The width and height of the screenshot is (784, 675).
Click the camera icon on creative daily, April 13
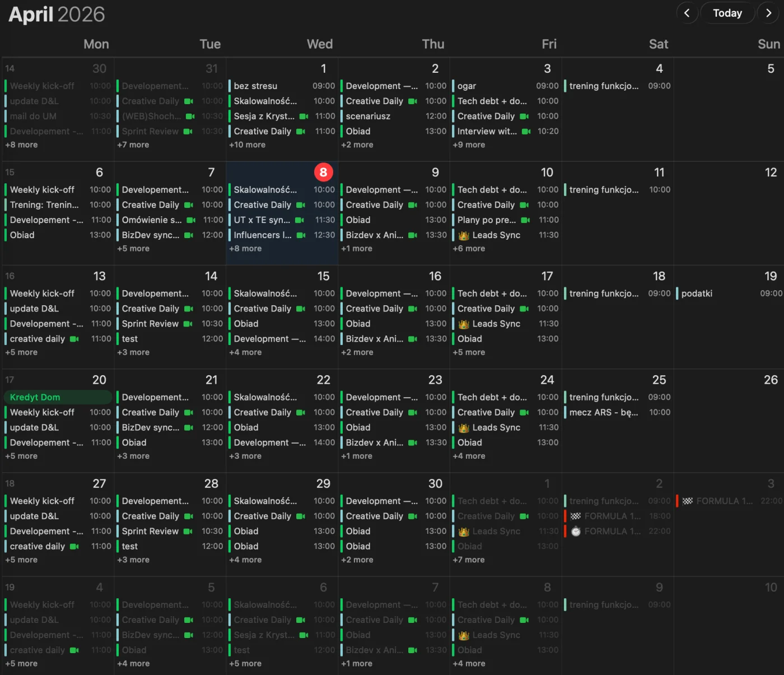pos(76,338)
